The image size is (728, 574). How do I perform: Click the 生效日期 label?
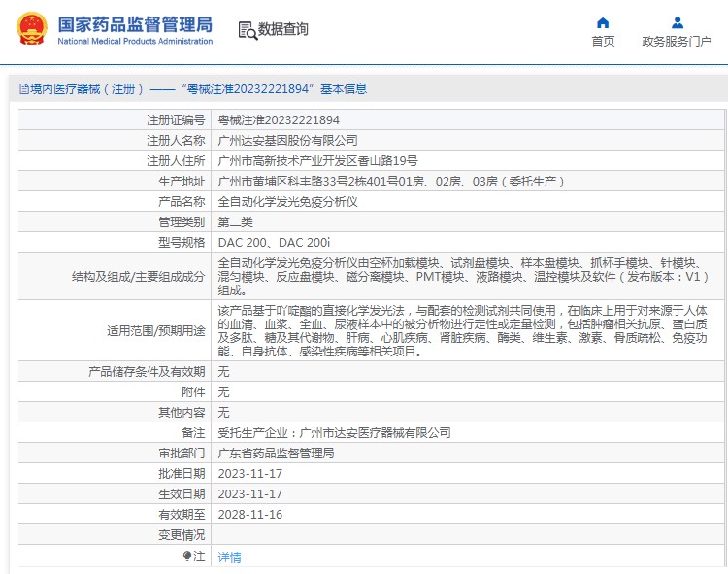182,494
